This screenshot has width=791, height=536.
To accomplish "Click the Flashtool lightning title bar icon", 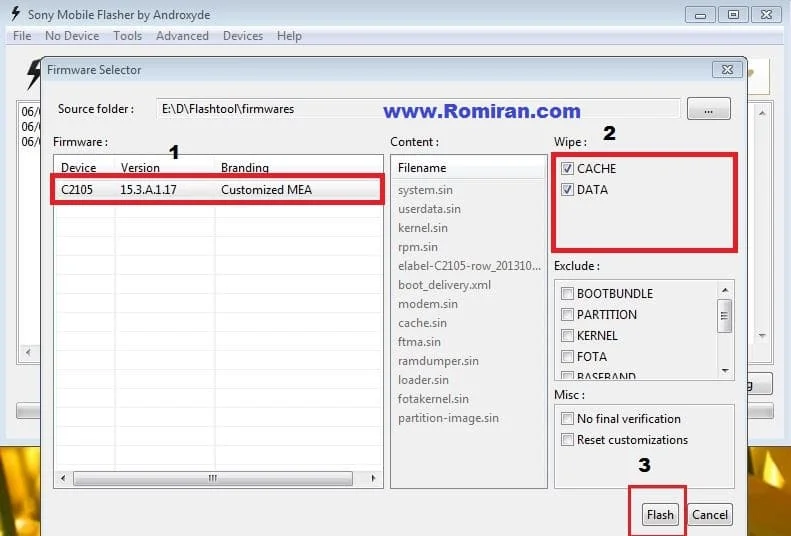I will [16, 14].
